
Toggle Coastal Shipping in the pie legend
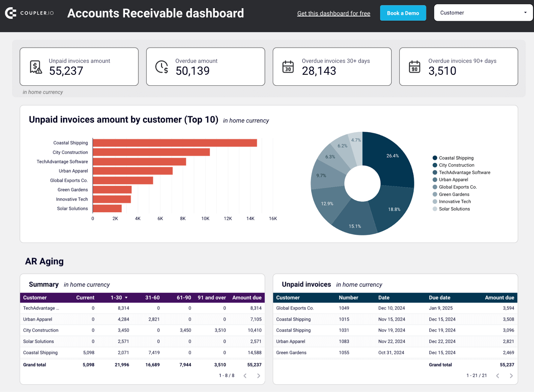pos(456,158)
